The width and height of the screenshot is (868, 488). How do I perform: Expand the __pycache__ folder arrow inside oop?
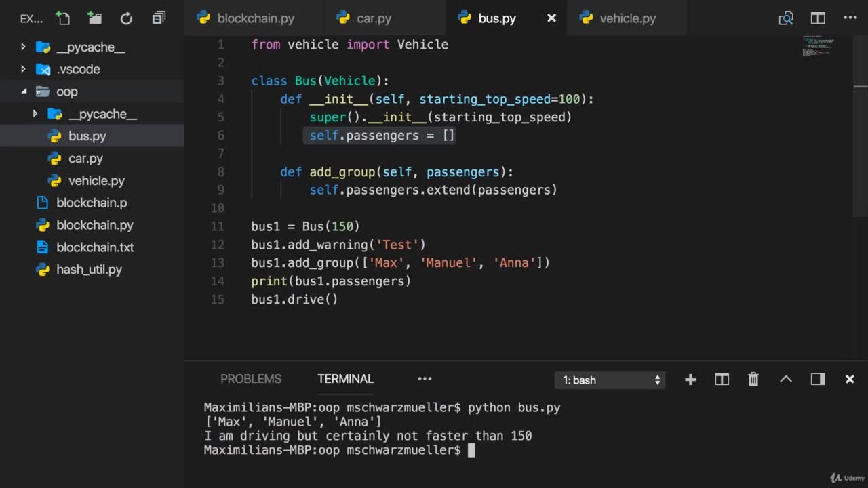coord(35,114)
